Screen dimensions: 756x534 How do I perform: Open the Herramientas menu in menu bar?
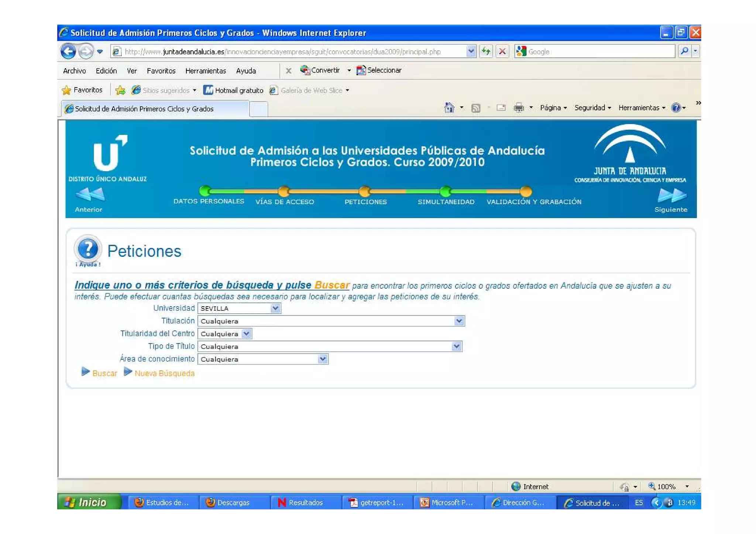click(x=205, y=71)
